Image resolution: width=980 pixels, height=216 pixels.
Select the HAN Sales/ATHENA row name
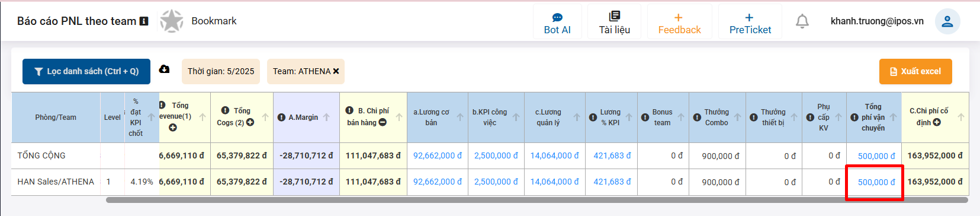[56, 182]
